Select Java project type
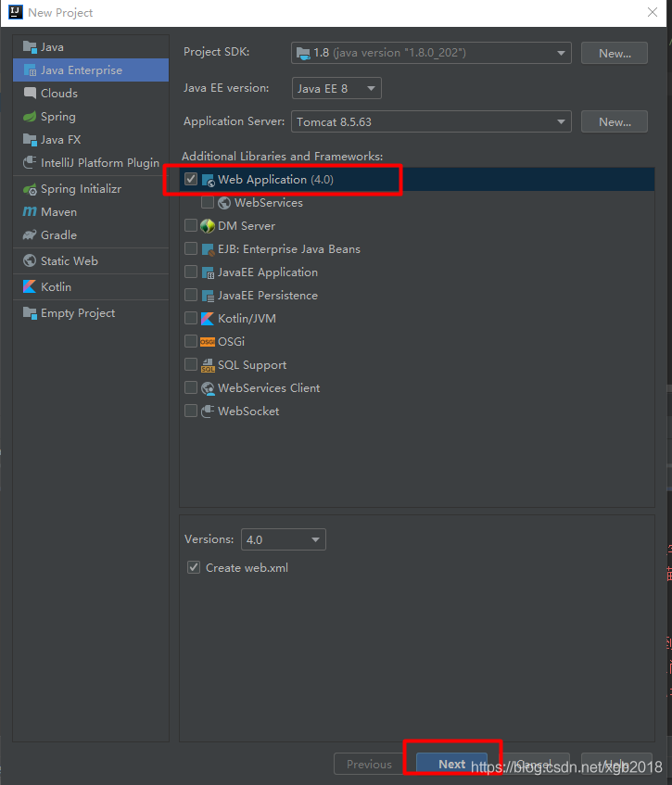 click(x=91, y=47)
